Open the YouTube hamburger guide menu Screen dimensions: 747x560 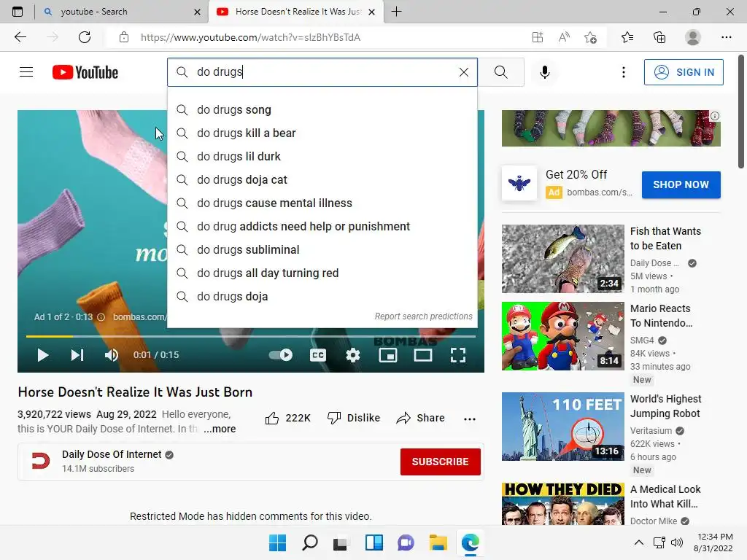(26, 72)
